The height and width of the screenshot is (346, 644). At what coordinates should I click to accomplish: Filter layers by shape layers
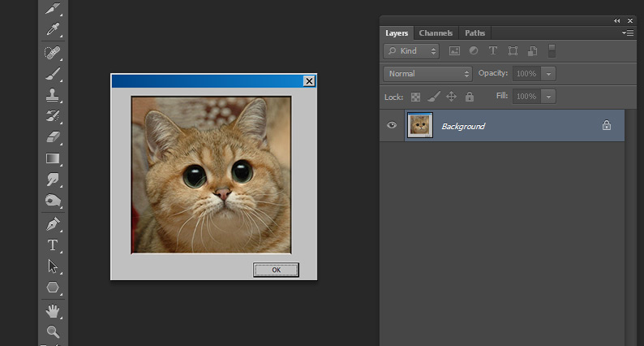513,50
